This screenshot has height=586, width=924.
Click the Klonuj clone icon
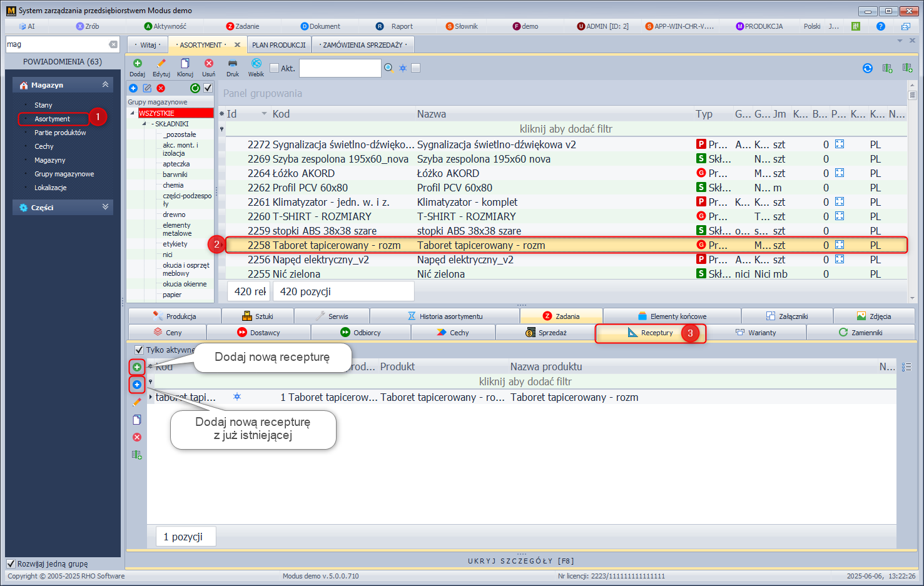[185, 64]
